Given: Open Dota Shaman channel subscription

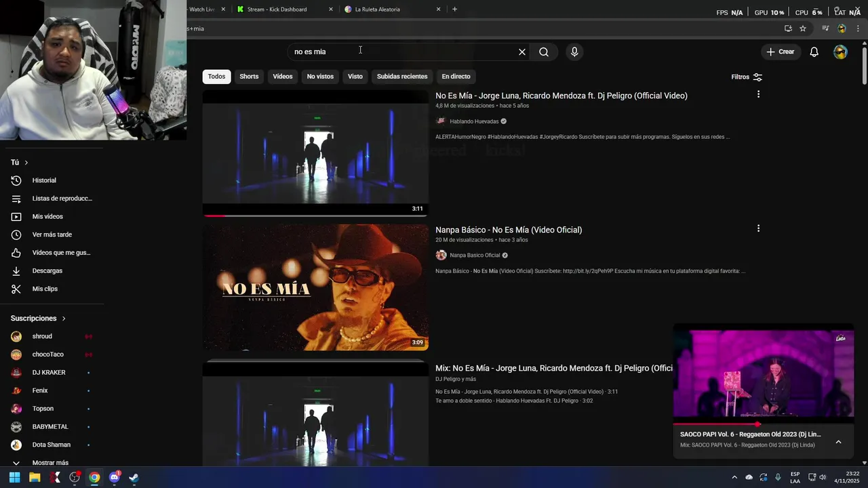Looking at the screenshot, I should point(52,445).
